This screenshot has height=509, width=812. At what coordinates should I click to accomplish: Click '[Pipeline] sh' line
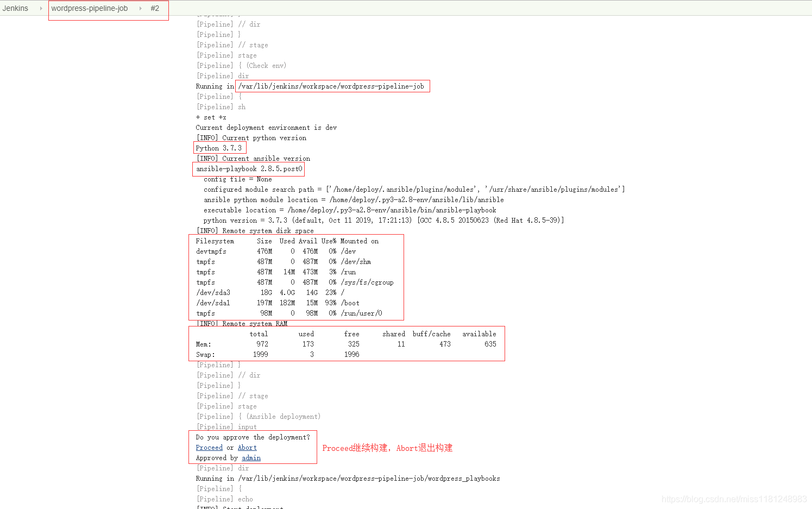(221, 107)
